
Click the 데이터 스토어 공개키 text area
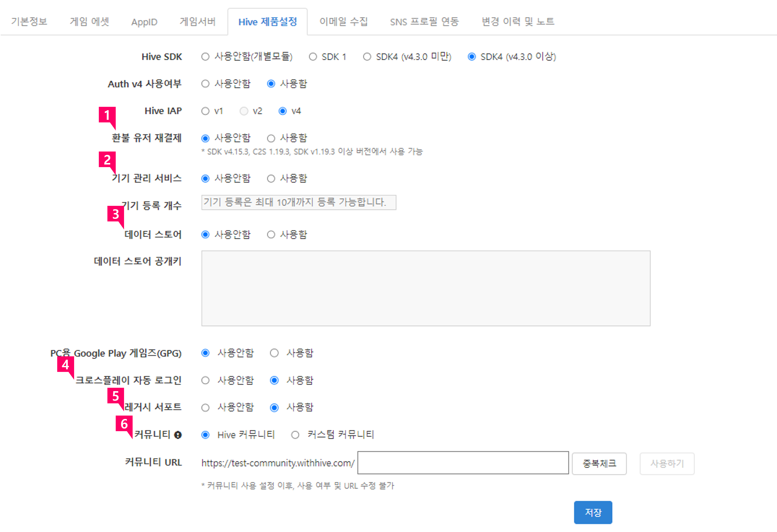(x=426, y=288)
